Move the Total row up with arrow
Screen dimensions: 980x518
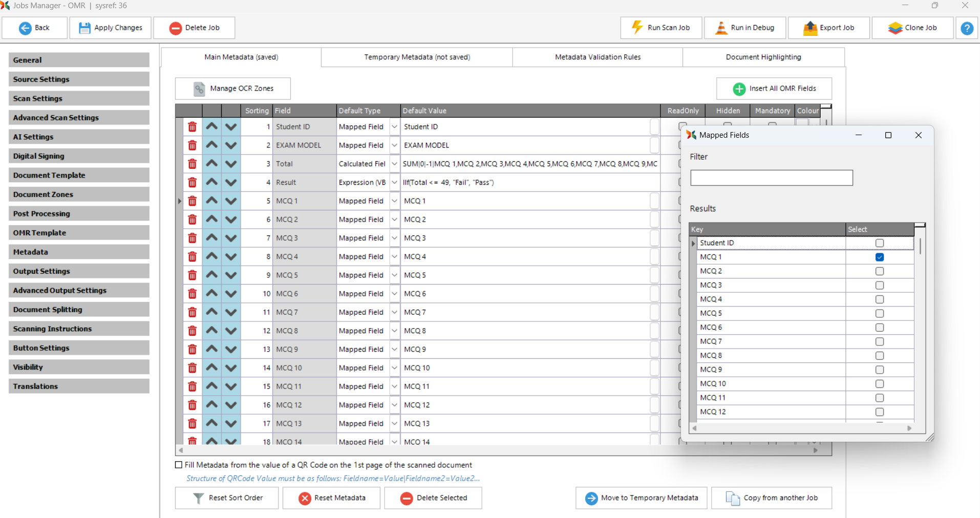tap(211, 164)
